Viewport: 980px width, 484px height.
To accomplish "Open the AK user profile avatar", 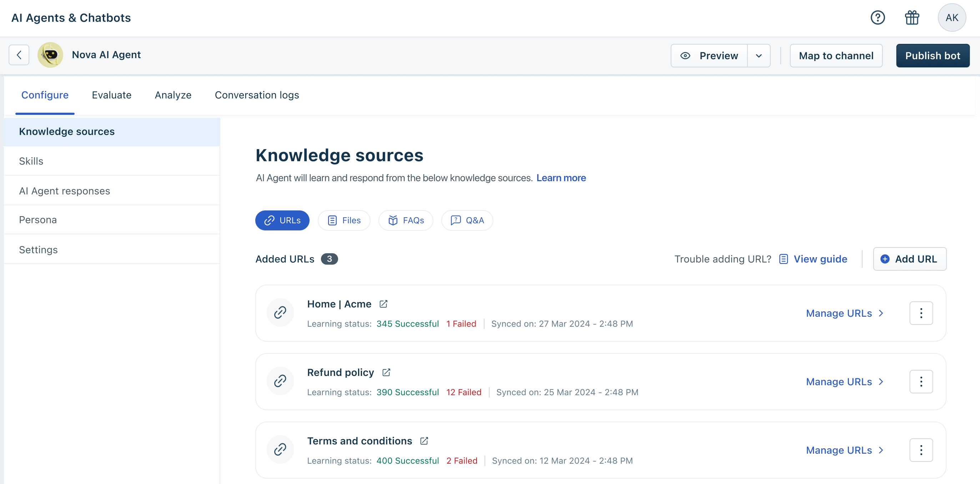I will [951, 17].
